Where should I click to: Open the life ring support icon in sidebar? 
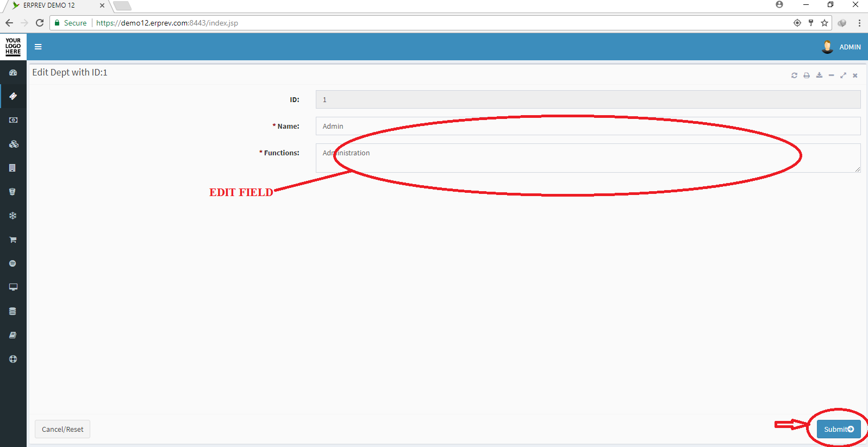[x=13, y=359]
